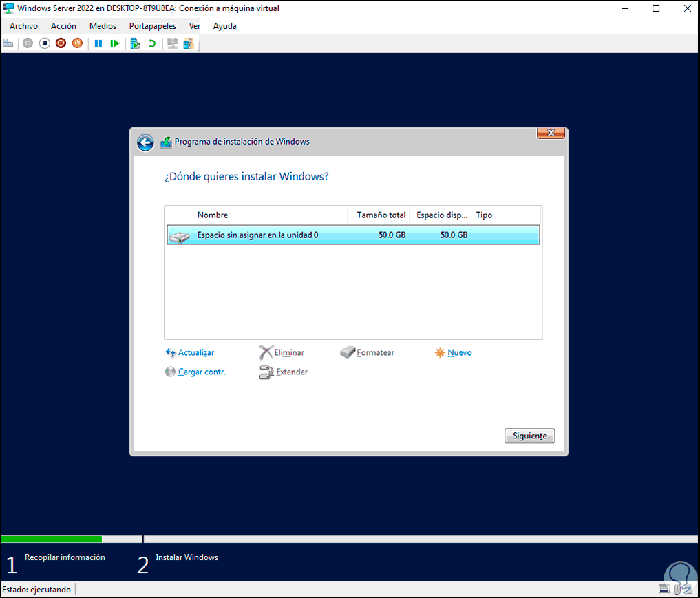Open the Portapapeles menu

(153, 26)
